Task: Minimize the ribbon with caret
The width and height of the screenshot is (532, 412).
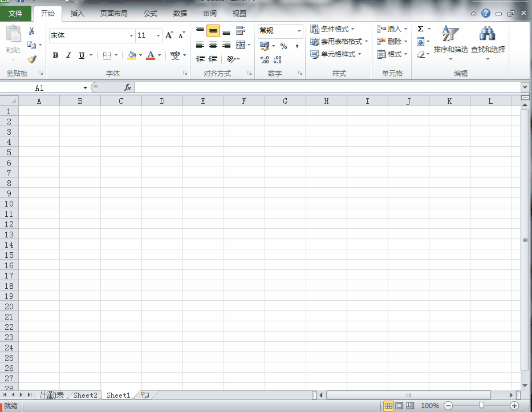Action: (x=474, y=14)
